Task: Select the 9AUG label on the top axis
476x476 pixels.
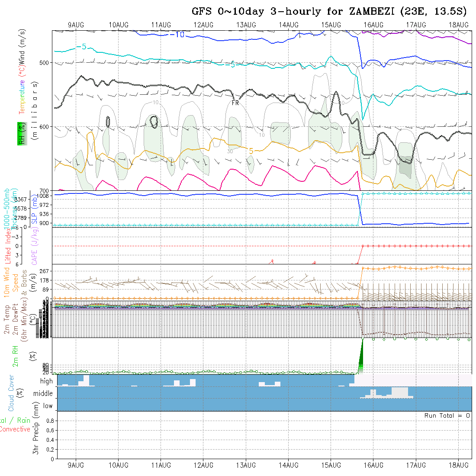Action: pyautogui.click(x=76, y=25)
